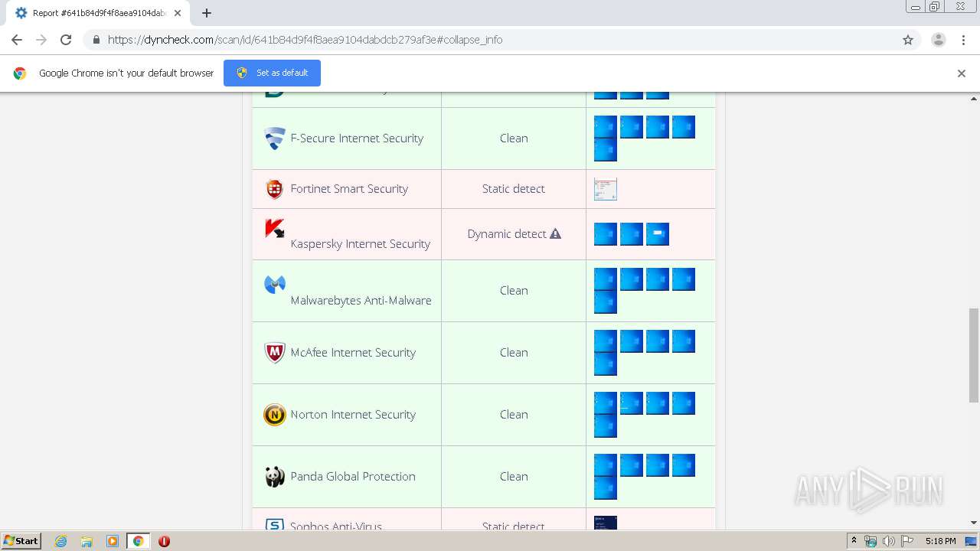Viewport: 980px width, 551px height.
Task: Open the second Norton screenshot thumbnail
Action: coord(632,403)
